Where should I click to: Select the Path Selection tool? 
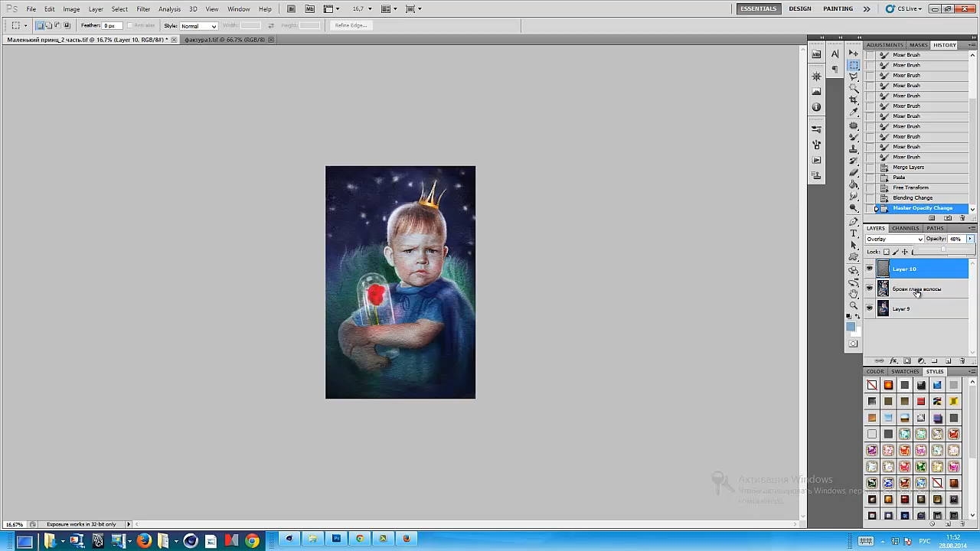854,245
